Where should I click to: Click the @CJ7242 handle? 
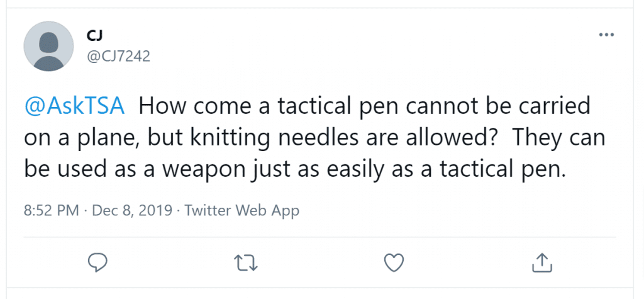click(118, 56)
